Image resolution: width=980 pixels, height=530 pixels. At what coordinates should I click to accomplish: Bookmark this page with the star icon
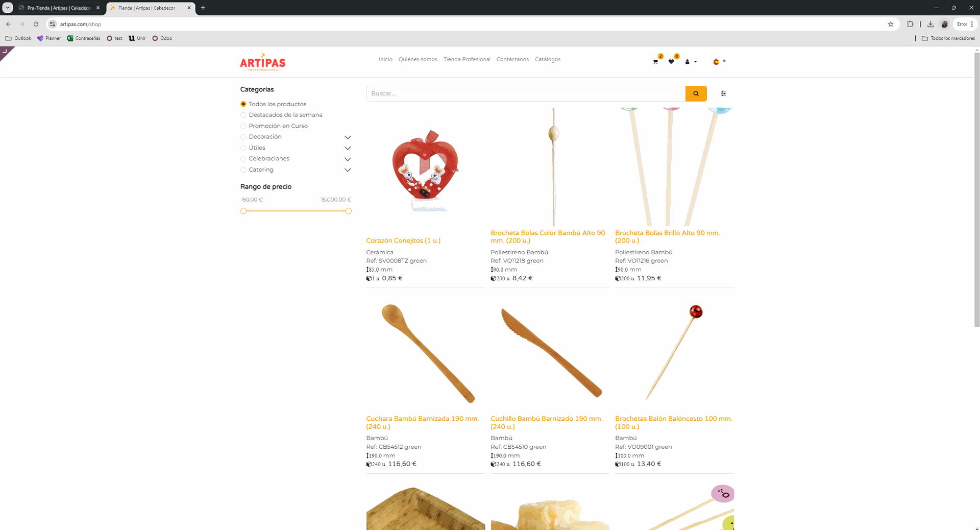[891, 24]
